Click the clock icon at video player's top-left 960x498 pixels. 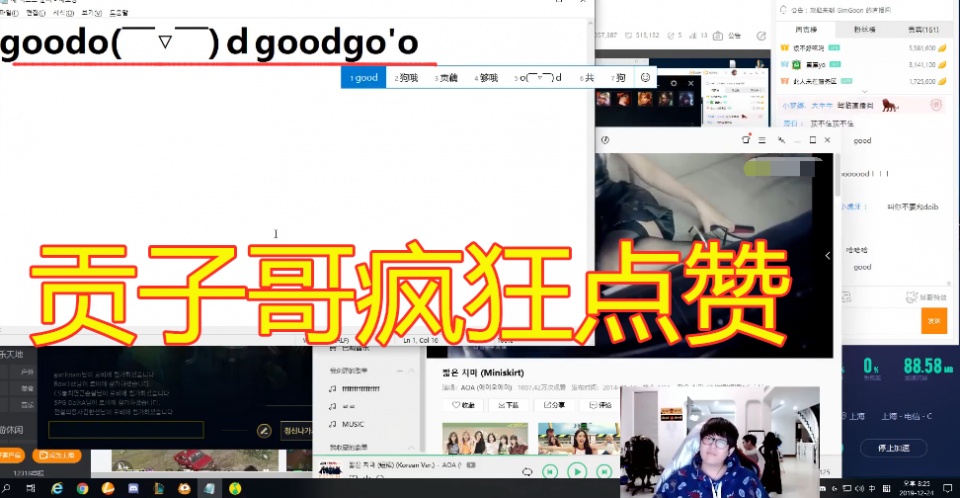[x=605, y=140]
